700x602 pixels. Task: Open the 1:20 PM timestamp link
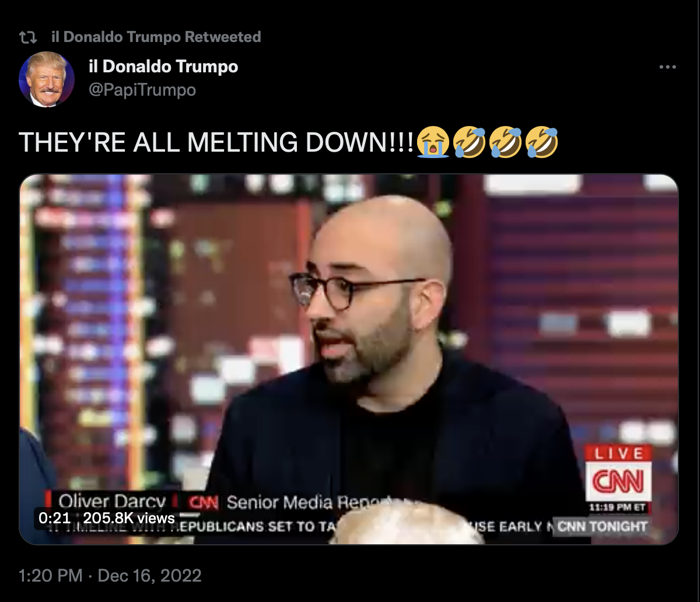[51, 576]
